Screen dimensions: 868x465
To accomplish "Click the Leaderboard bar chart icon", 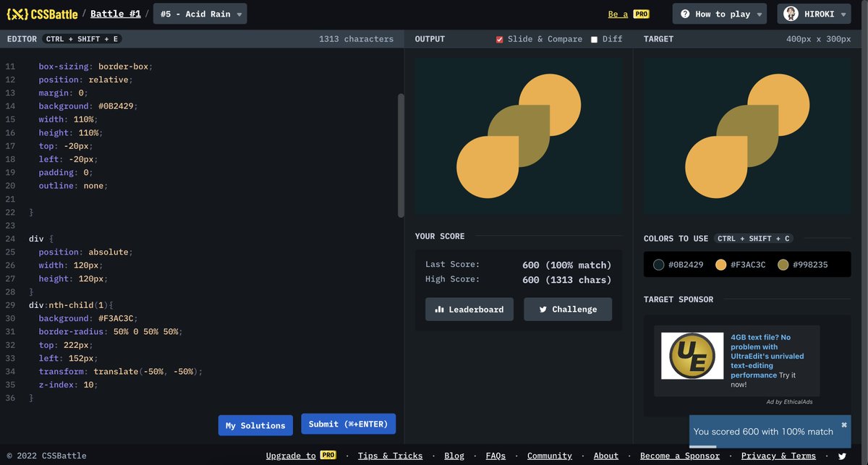I will pos(439,310).
